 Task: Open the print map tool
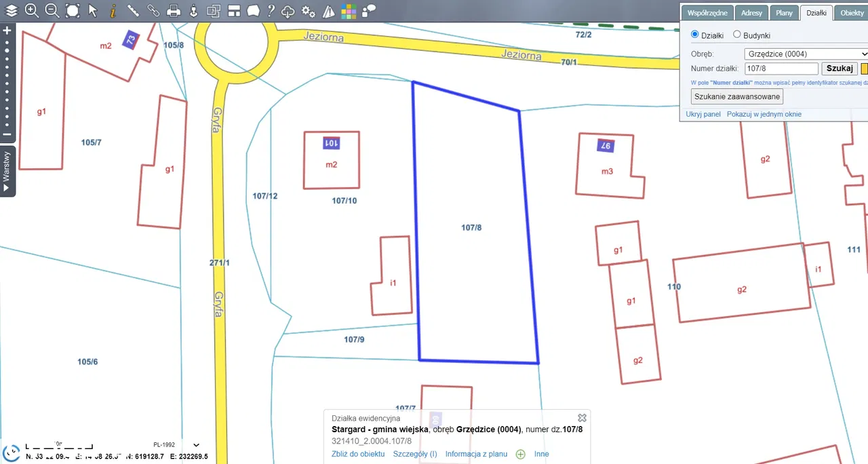(174, 10)
